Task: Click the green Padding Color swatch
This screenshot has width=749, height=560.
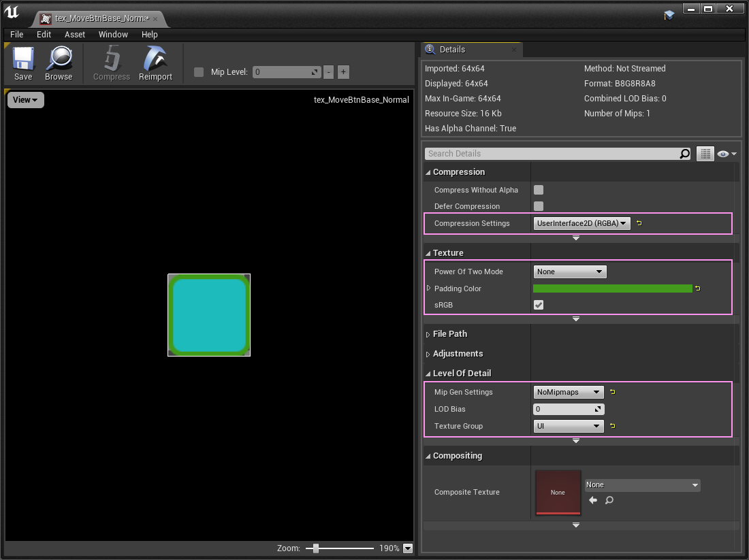Action: [x=612, y=289]
